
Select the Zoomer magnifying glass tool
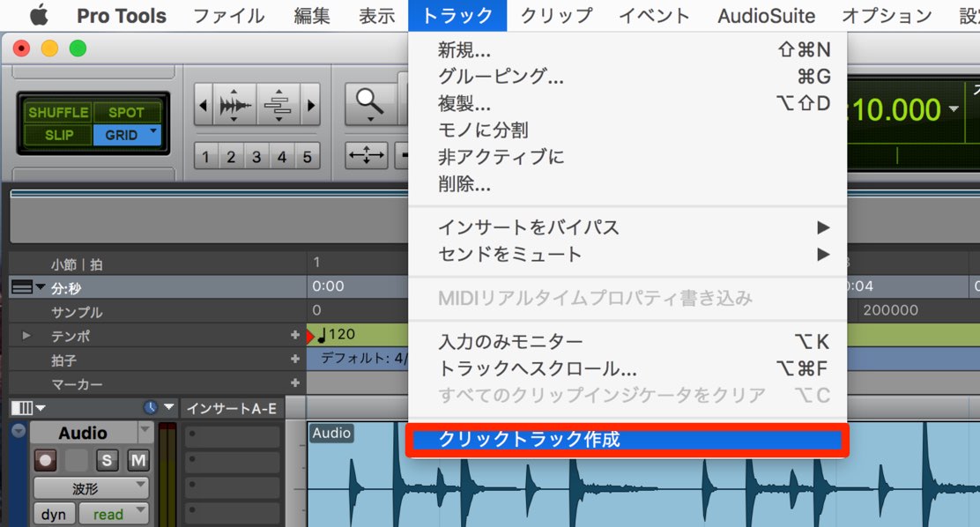tap(369, 104)
